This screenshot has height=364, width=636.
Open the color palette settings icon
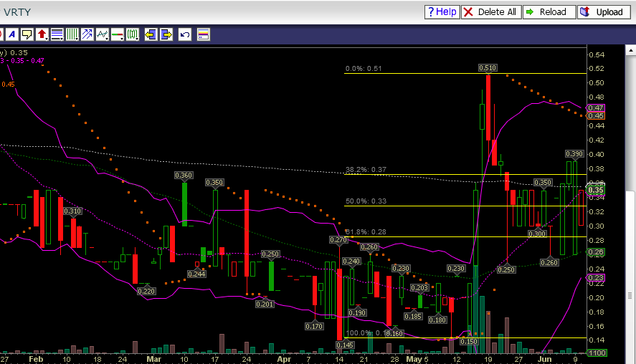coord(203,34)
